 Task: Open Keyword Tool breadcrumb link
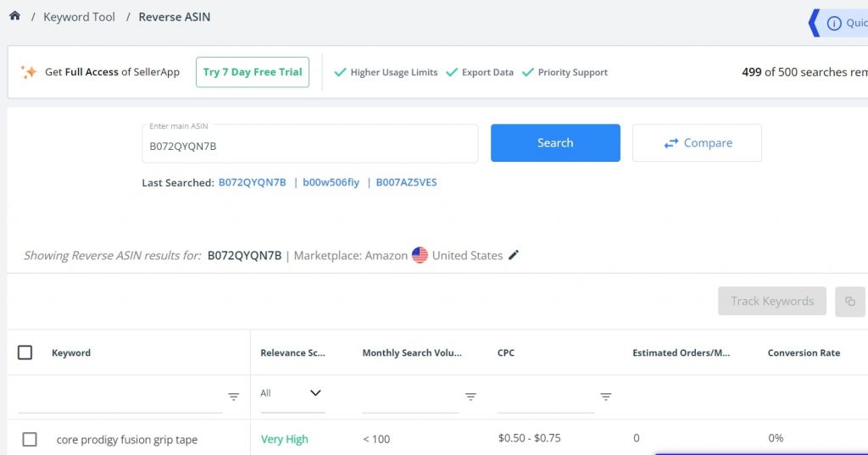tap(79, 17)
